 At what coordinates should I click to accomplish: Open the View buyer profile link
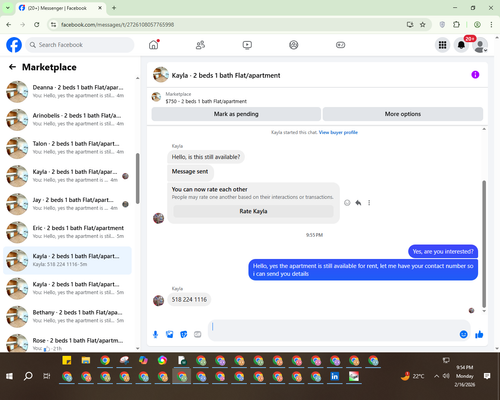tap(338, 132)
